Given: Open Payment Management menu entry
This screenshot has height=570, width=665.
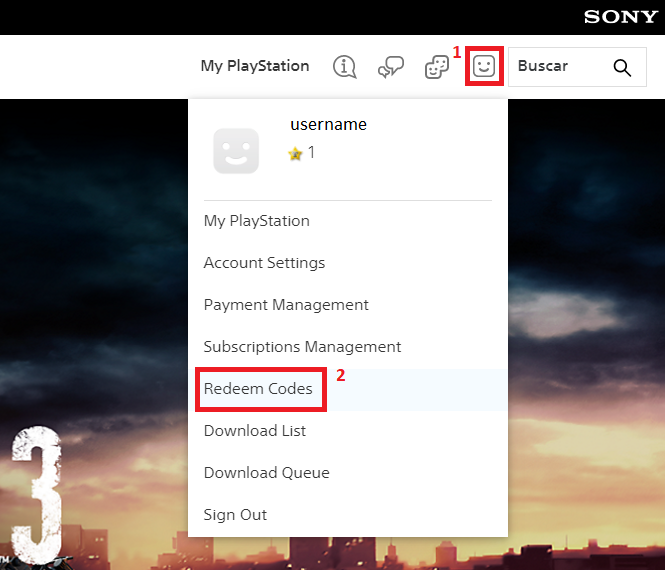Looking at the screenshot, I should (x=286, y=305).
